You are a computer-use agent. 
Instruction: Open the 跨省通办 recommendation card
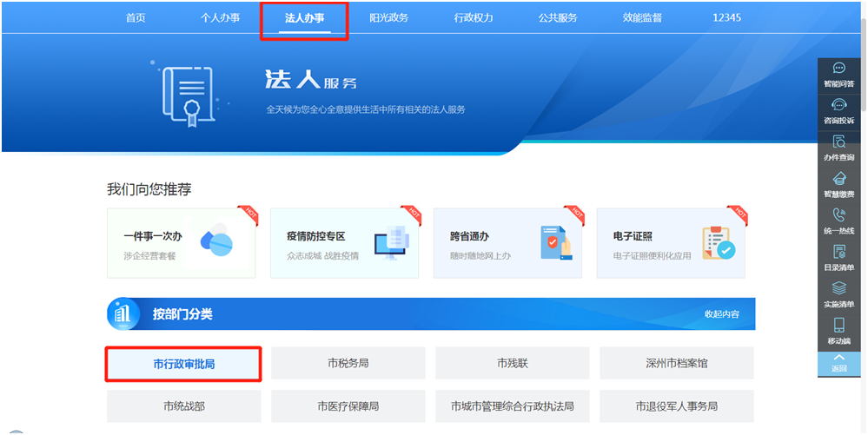(x=507, y=243)
